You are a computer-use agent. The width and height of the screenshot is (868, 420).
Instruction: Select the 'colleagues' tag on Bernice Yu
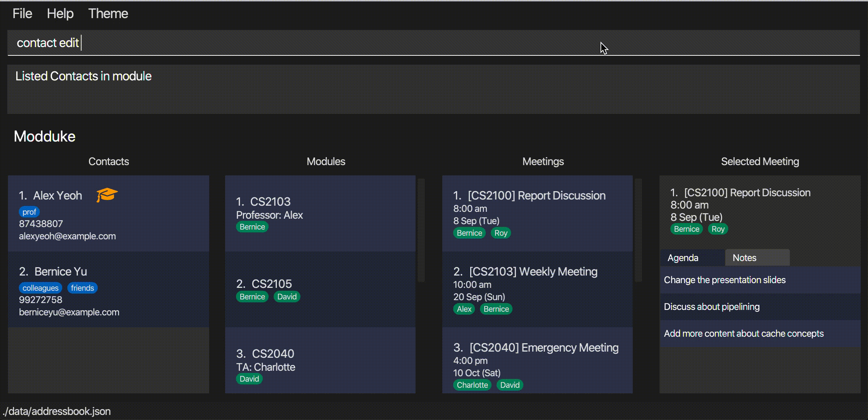point(41,287)
